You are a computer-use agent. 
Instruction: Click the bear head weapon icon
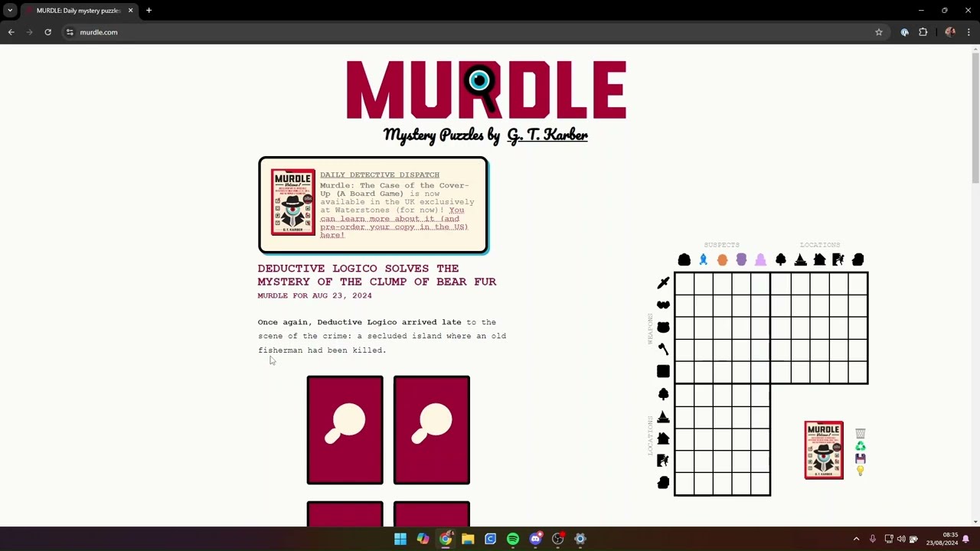663,328
